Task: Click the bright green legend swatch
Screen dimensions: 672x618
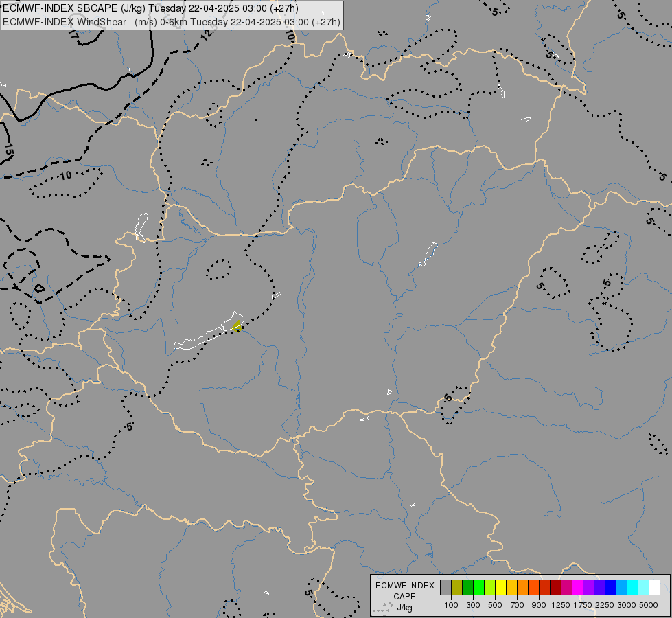Action: [x=478, y=588]
